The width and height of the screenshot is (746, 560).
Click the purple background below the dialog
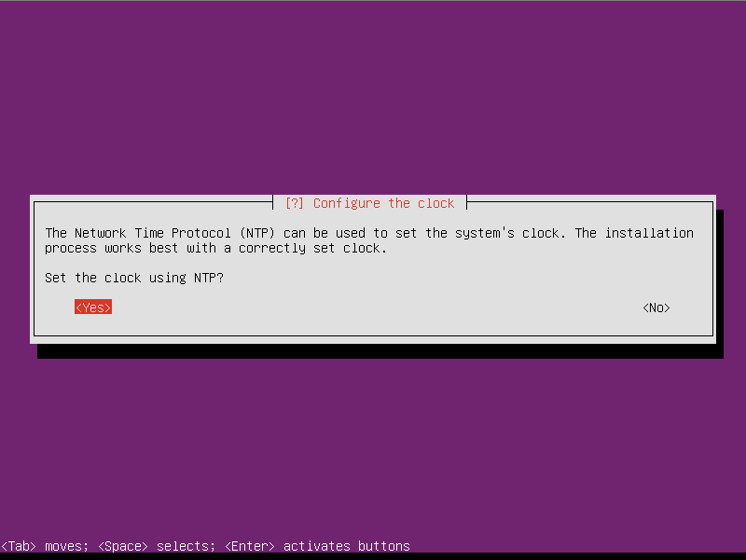(x=373, y=447)
